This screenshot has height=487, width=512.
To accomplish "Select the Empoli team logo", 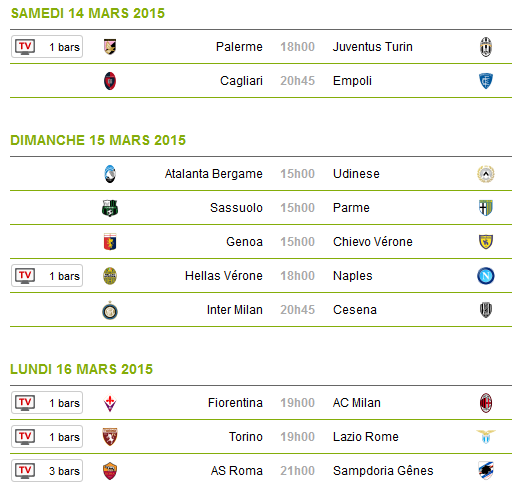I will (486, 81).
